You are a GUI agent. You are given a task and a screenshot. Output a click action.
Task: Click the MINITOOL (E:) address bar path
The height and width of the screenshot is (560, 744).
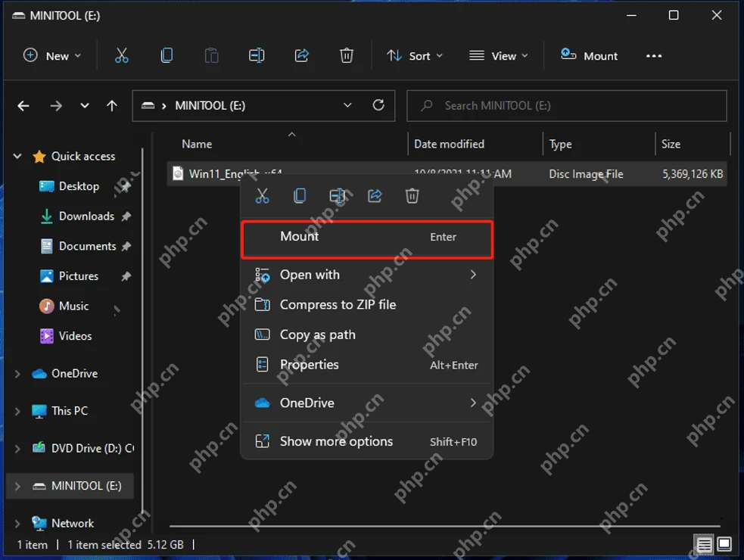click(x=210, y=105)
